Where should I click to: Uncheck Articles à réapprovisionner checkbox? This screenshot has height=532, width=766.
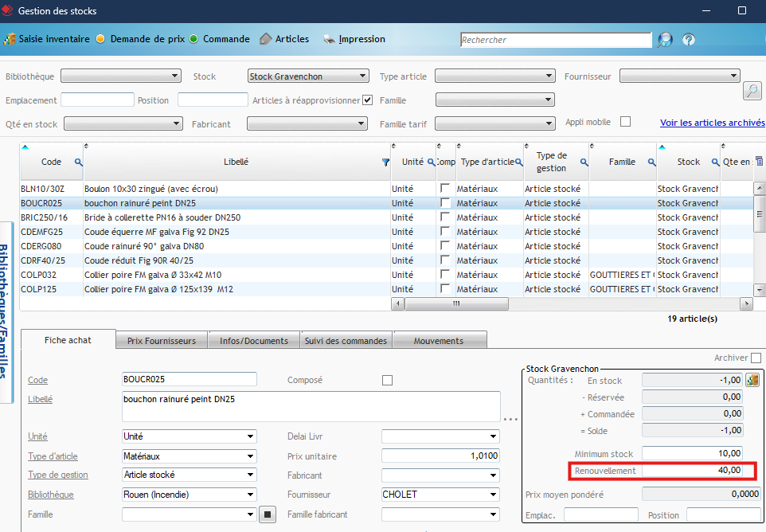click(x=367, y=100)
